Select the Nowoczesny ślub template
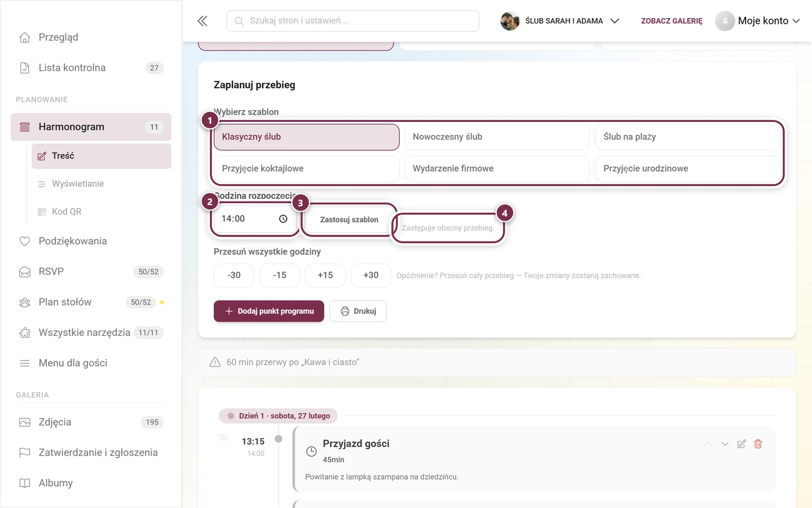This screenshot has width=812, height=508. point(497,137)
